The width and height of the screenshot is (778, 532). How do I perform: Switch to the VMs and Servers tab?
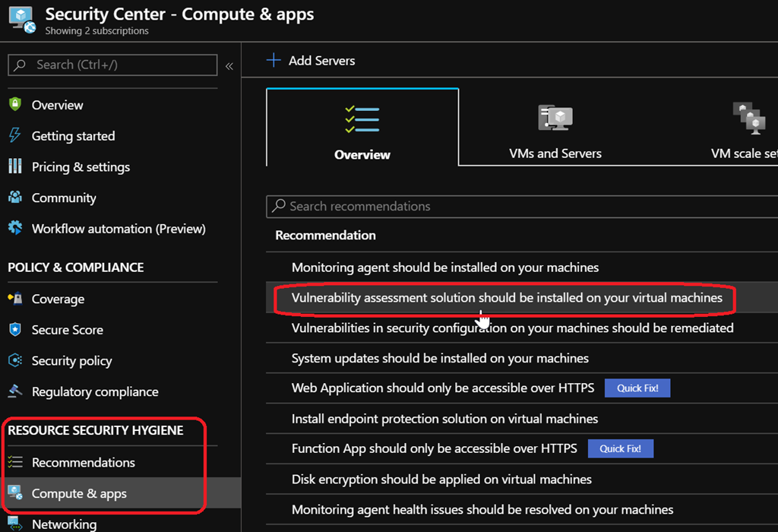[555, 129]
